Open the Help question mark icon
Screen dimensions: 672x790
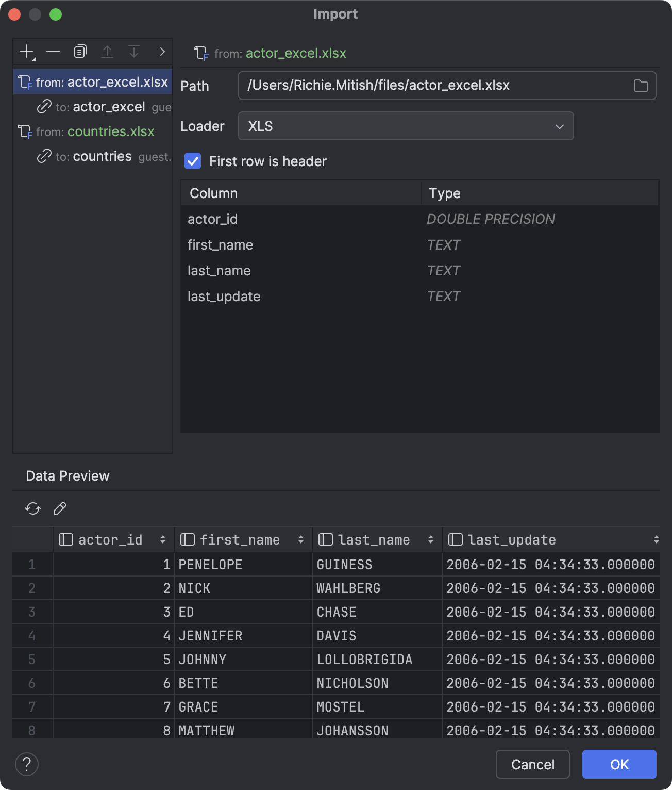[x=26, y=764]
